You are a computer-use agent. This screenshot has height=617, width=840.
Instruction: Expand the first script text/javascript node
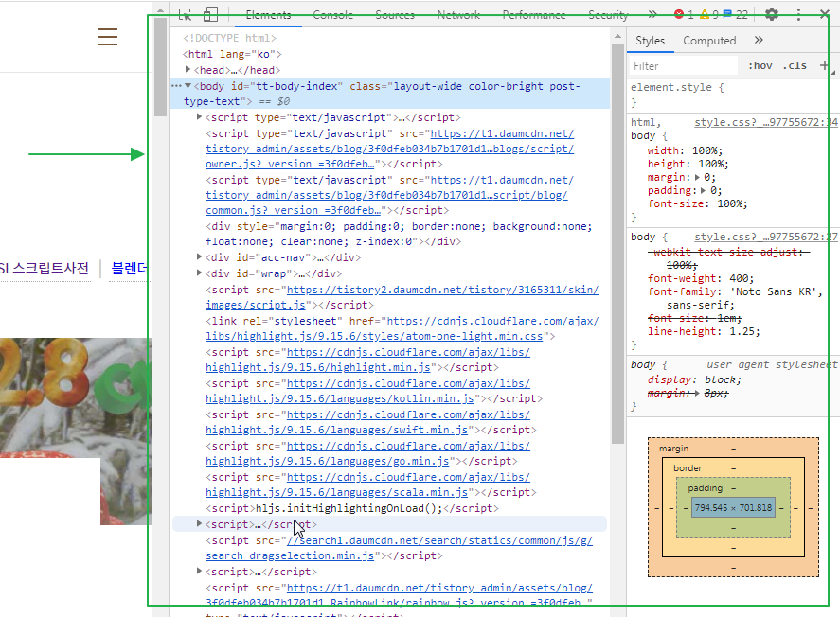click(199, 116)
